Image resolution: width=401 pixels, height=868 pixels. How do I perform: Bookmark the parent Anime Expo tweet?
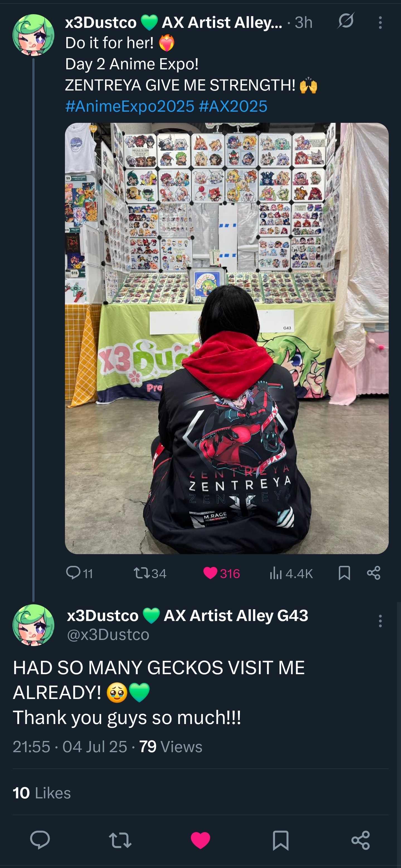coord(344,573)
